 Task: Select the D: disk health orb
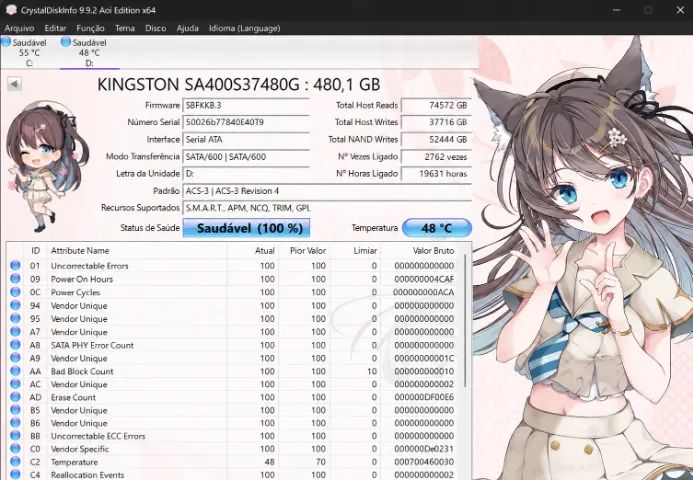point(66,42)
